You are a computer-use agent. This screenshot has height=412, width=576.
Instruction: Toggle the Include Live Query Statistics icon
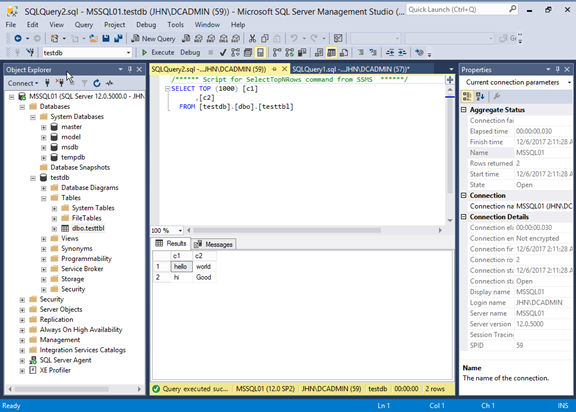point(289,53)
